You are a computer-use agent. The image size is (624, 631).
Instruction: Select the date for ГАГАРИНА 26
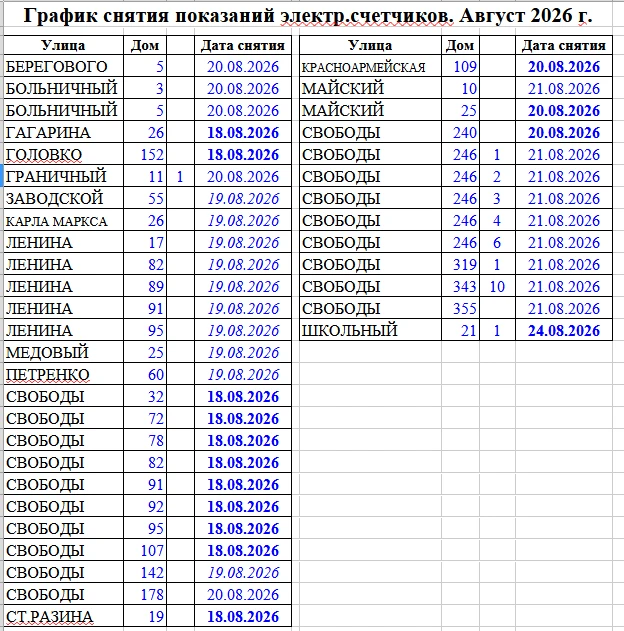(243, 132)
